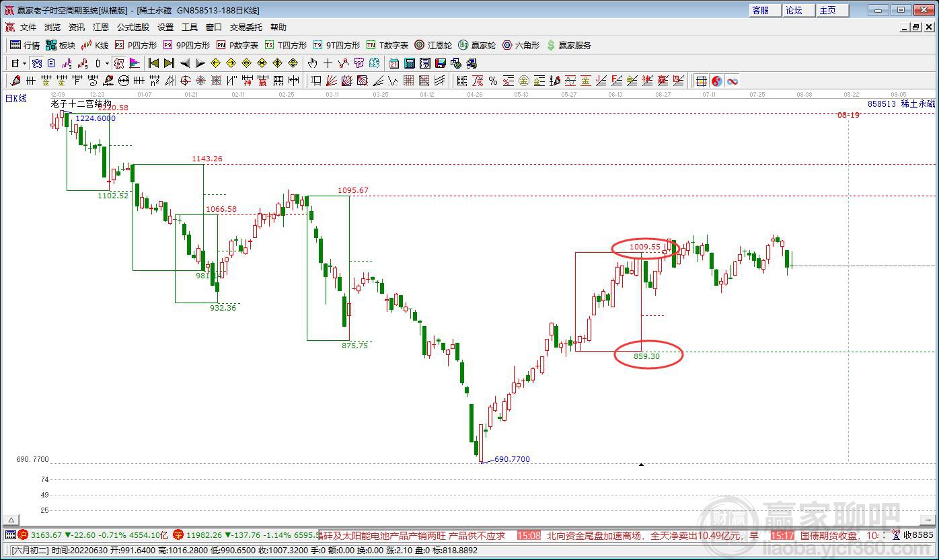
Task: Click the pink flag chart icon
Action: click(x=135, y=63)
